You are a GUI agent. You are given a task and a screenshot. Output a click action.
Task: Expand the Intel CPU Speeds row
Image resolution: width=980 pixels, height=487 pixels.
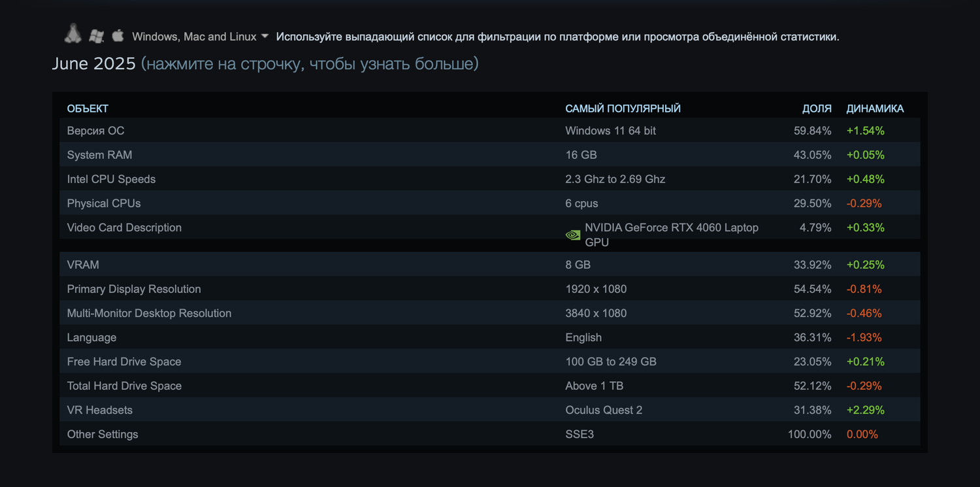(x=111, y=179)
